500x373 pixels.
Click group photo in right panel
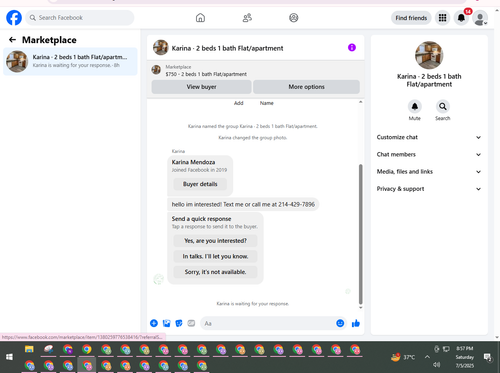[x=429, y=55]
